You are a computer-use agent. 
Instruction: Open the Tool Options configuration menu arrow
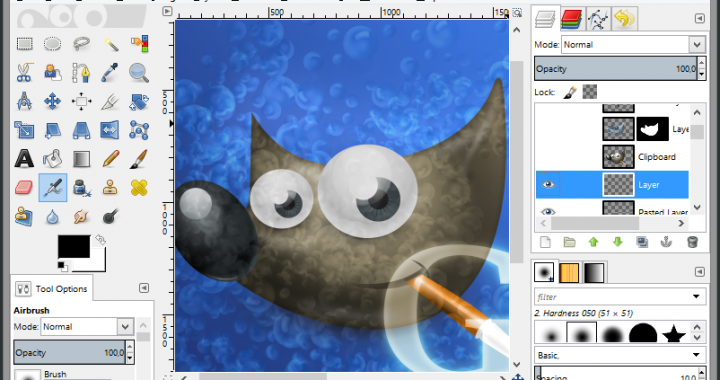[144, 288]
